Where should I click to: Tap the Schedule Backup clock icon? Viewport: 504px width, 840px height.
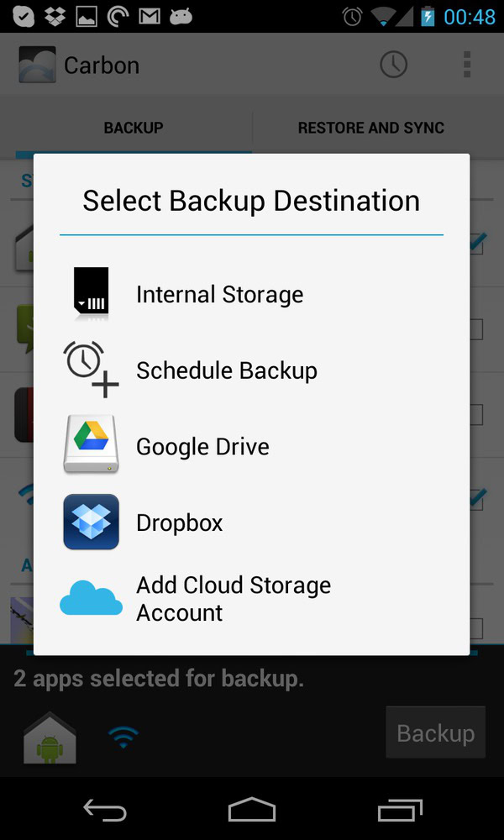(91, 370)
